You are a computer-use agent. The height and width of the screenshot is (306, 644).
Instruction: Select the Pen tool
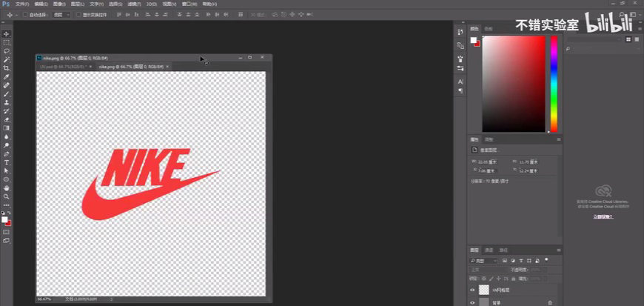(7, 154)
